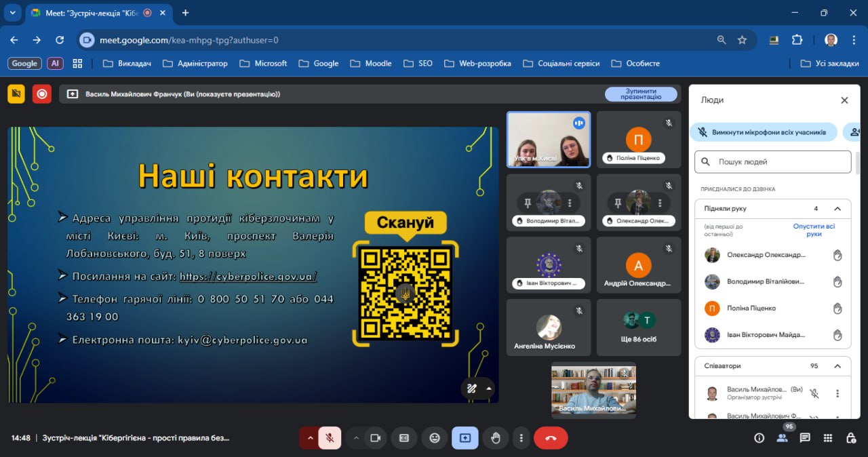Open meeting details info icon
The width and height of the screenshot is (868, 457).
tap(759, 438)
